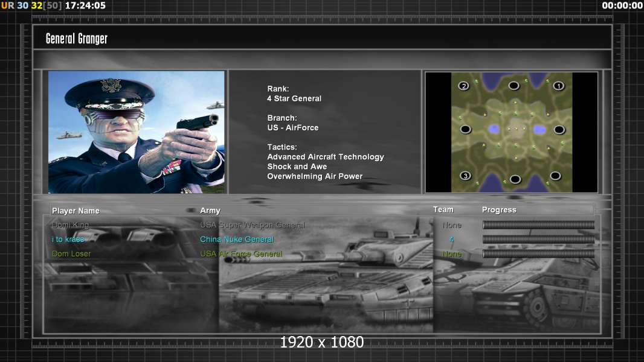Click the 'Army' column header
The width and height of the screenshot is (644, 362).
click(x=210, y=211)
